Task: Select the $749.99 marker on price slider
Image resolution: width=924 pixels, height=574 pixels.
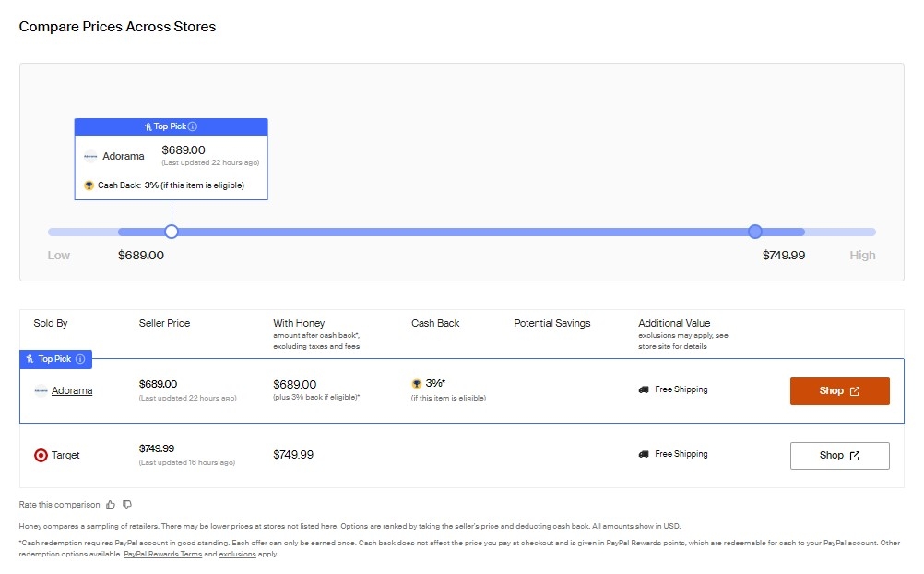Action: point(755,232)
